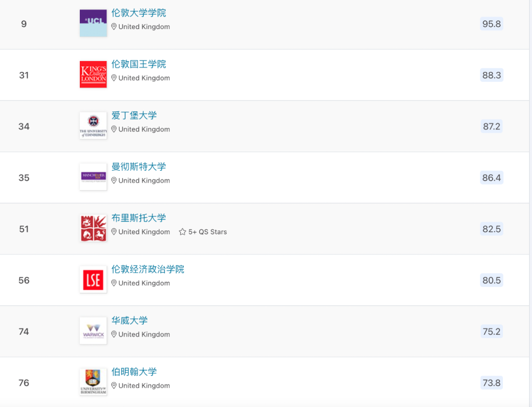Click rank number 74
Image resolution: width=532 pixels, height=407 pixels.
tap(24, 331)
